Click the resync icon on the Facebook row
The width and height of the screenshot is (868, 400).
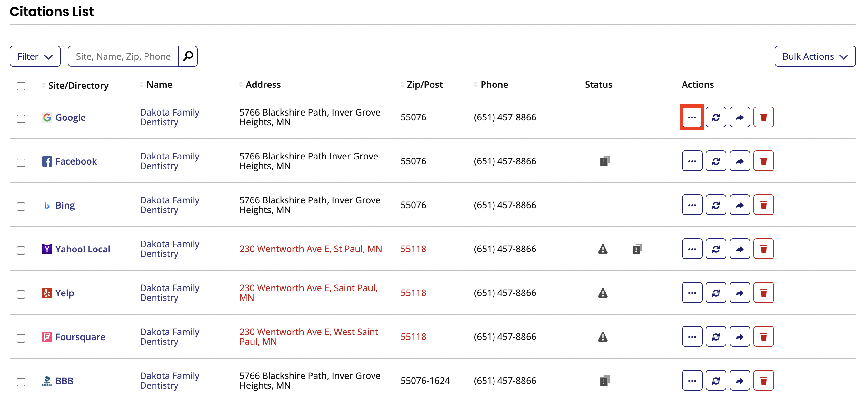tap(716, 161)
